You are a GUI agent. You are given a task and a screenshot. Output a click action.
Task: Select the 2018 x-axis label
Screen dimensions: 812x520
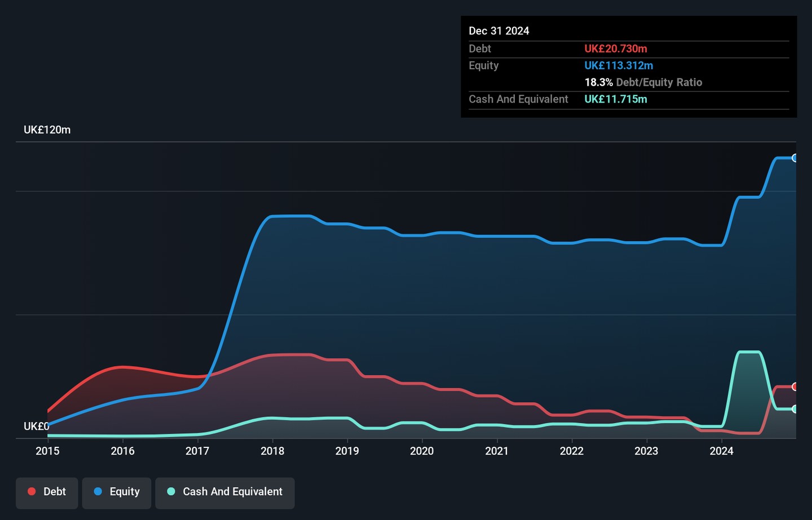pos(272,451)
